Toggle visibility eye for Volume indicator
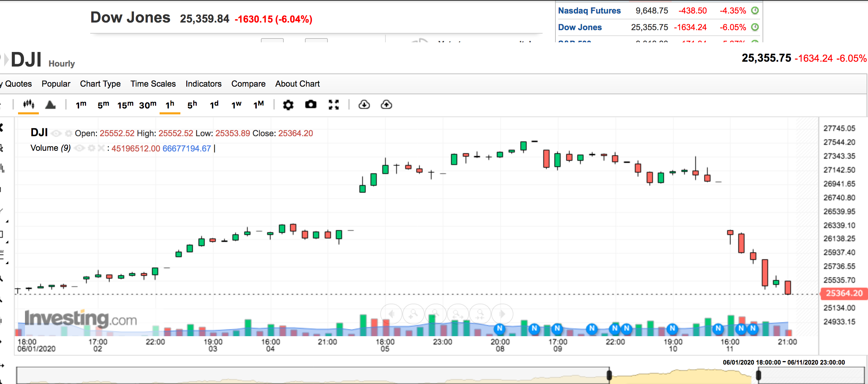This screenshot has width=868, height=384. [79, 148]
